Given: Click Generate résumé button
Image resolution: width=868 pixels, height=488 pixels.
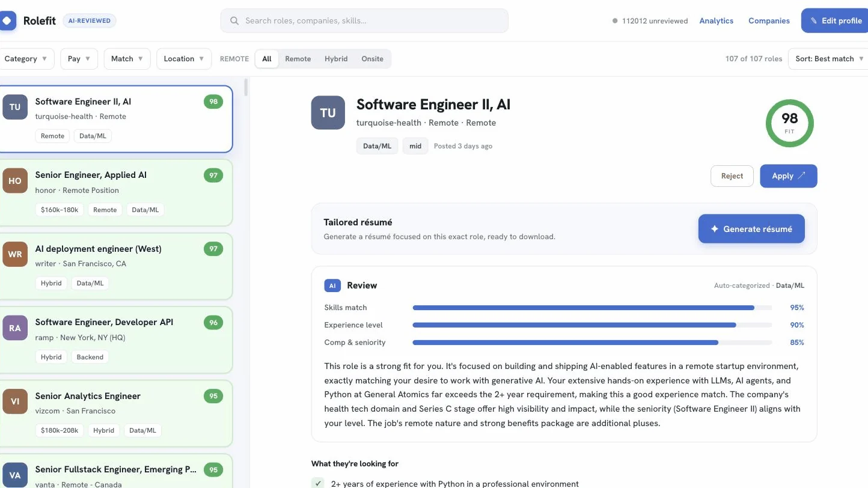Looking at the screenshot, I should (751, 229).
